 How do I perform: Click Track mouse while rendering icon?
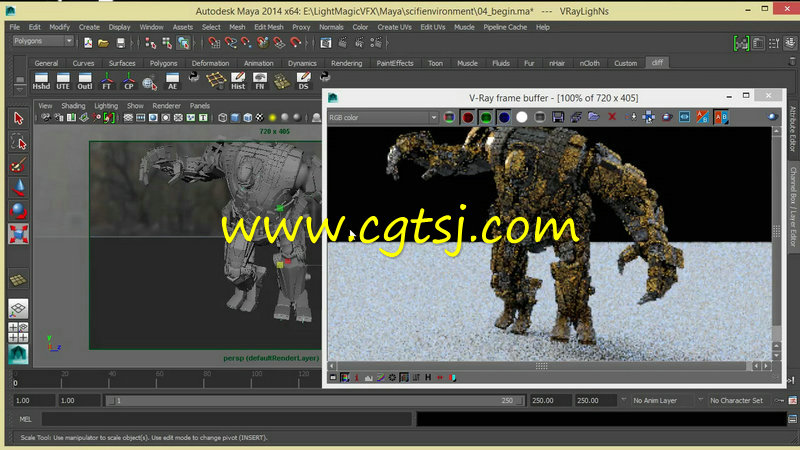tap(648, 117)
